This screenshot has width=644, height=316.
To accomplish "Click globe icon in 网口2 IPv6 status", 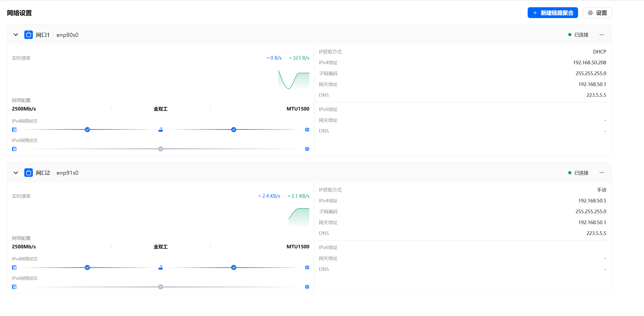I will [x=307, y=287].
